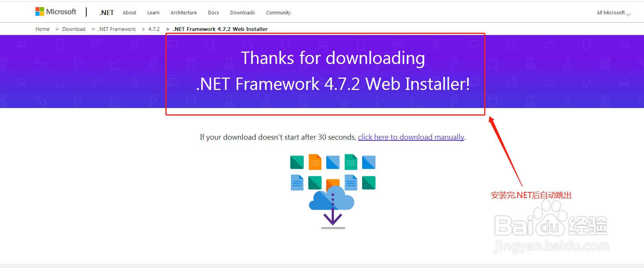
Task: Open the Community section
Action: tap(278, 13)
